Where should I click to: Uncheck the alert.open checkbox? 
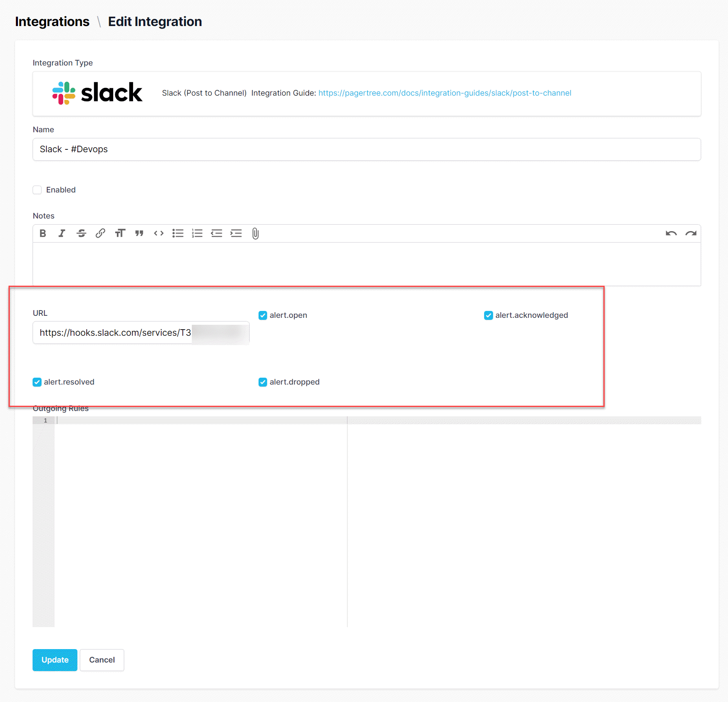pos(263,315)
